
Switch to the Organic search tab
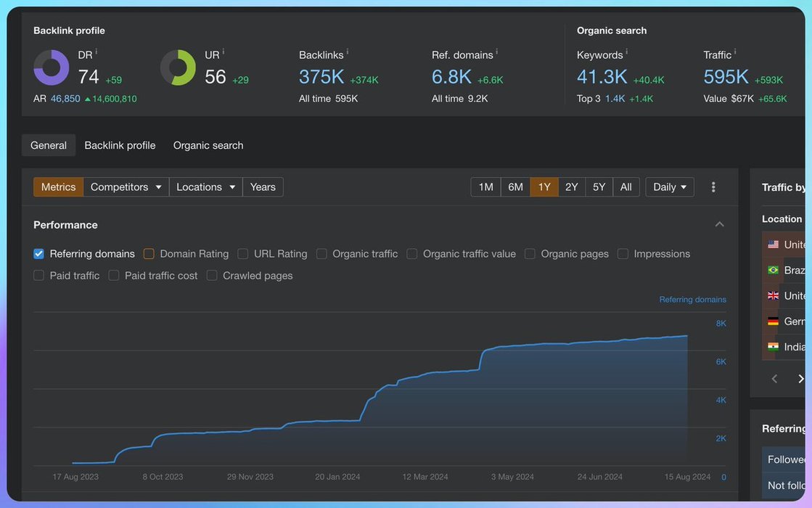(208, 145)
